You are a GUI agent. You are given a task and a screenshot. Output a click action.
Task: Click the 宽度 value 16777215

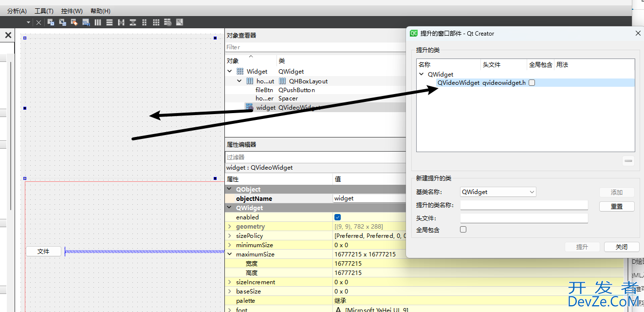pyautogui.click(x=348, y=264)
